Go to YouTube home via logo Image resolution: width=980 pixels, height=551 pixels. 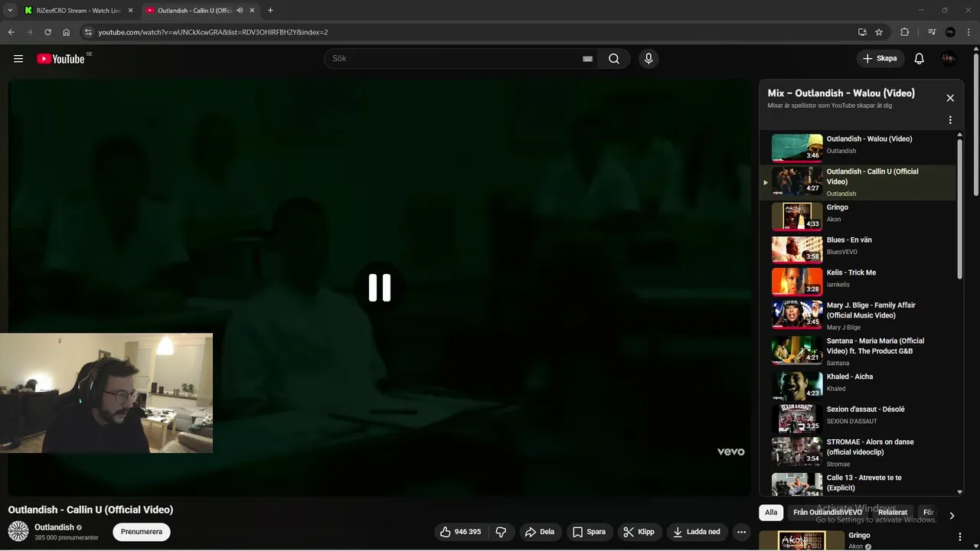click(x=60, y=59)
